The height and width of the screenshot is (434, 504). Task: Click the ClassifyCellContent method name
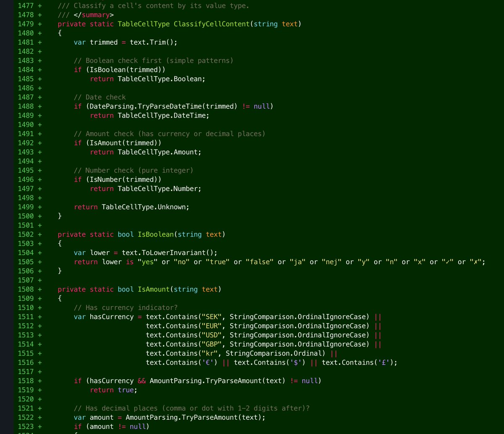(212, 24)
